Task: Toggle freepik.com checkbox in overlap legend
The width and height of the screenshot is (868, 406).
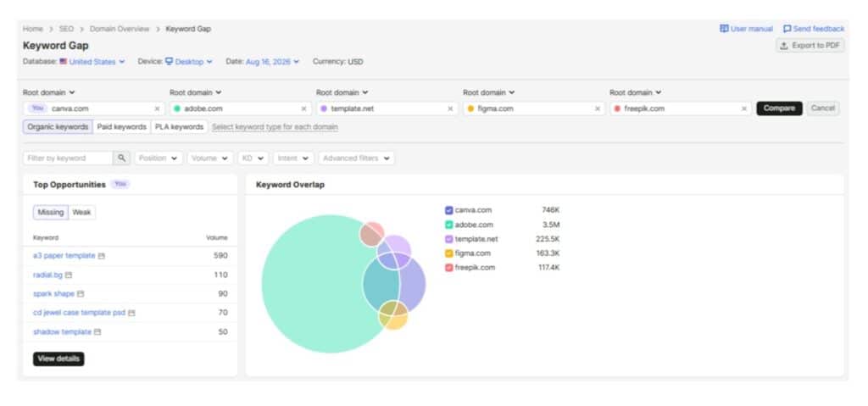Action: click(x=449, y=268)
